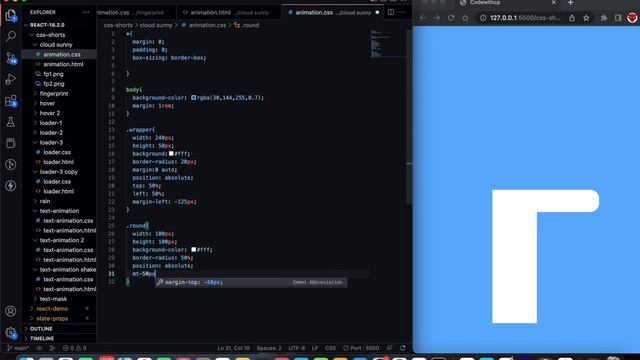This screenshot has width=640, height=360.
Task: Open the Thunder lightning icon in the activity bar
Action: 11,186
